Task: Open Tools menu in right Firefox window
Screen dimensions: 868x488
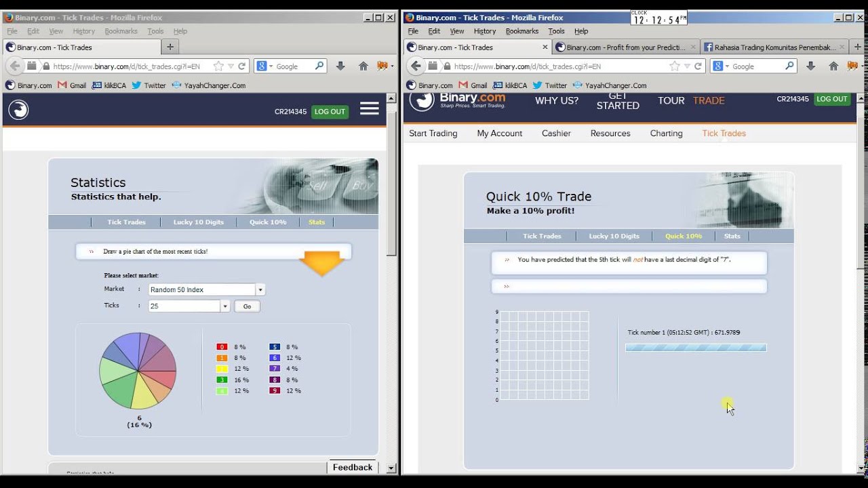Action: point(556,31)
